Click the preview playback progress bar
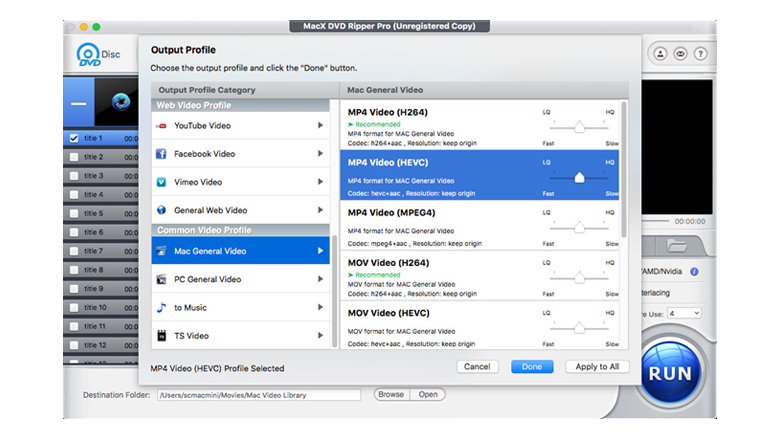 655,221
